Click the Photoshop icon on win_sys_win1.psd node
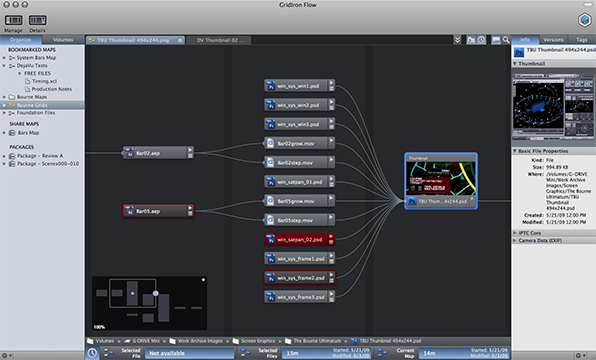Viewport: 596px width, 360px height. pos(270,86)
